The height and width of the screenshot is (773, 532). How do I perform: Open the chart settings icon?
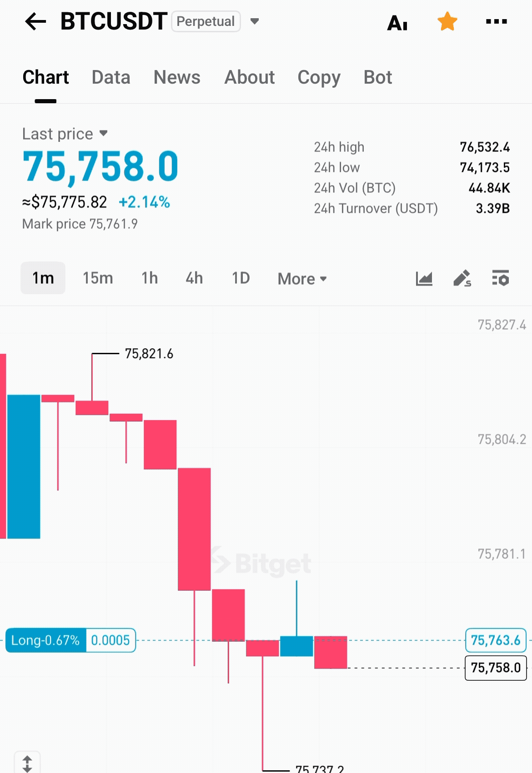(x=501, y=278)
